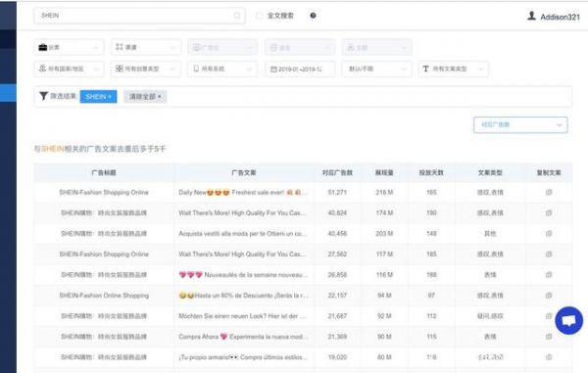This screenshot has width=588, height=373.
Task: Click ad count 21,687
Action: (337, 315)
